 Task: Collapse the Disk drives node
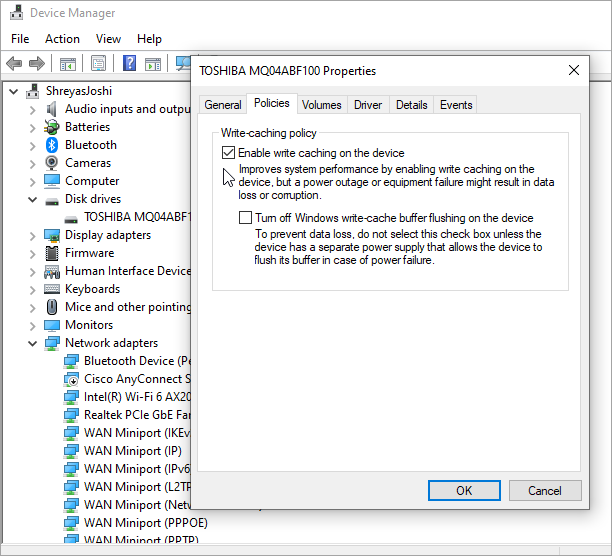[33, 199]
